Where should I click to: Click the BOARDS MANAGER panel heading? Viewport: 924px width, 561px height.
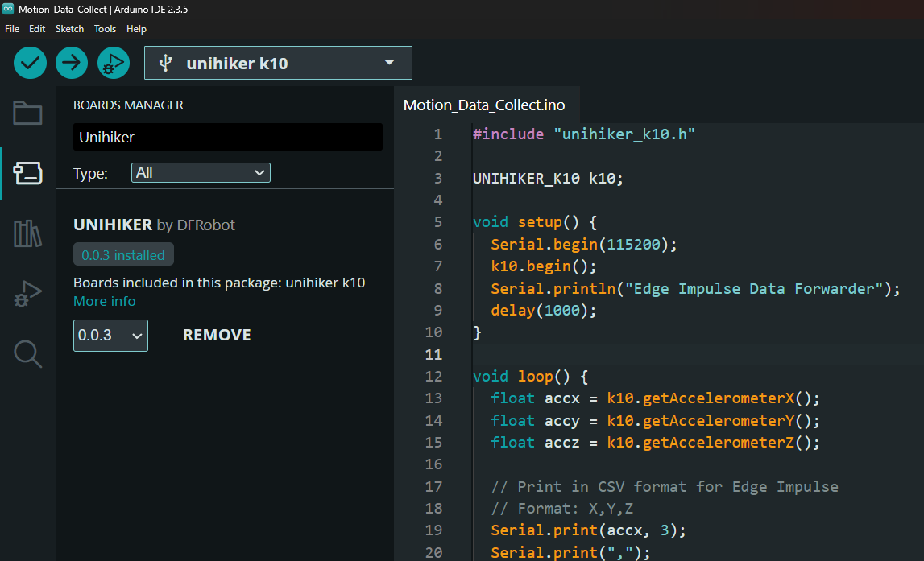pos(128,105)
